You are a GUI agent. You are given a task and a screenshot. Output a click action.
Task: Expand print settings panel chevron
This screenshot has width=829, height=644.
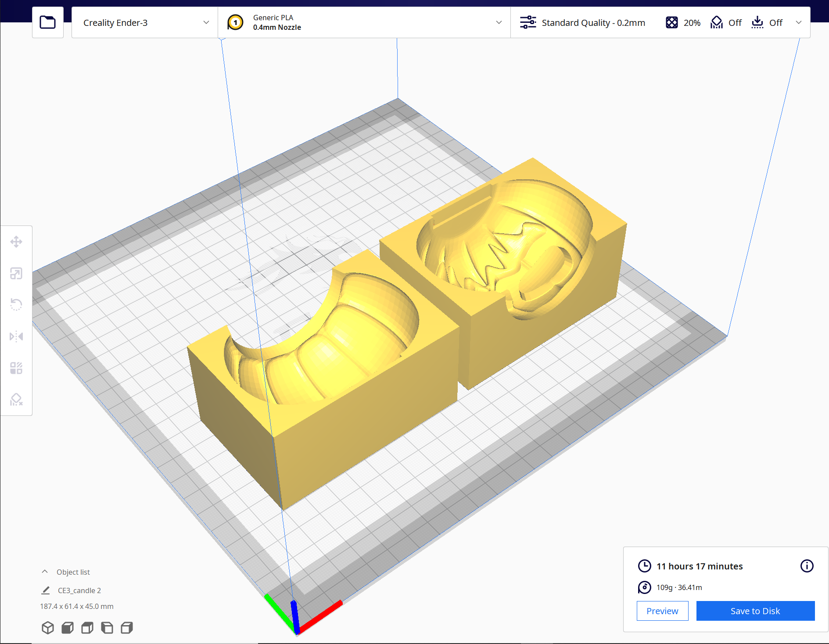pyautogui.click(x=799, y=22)
